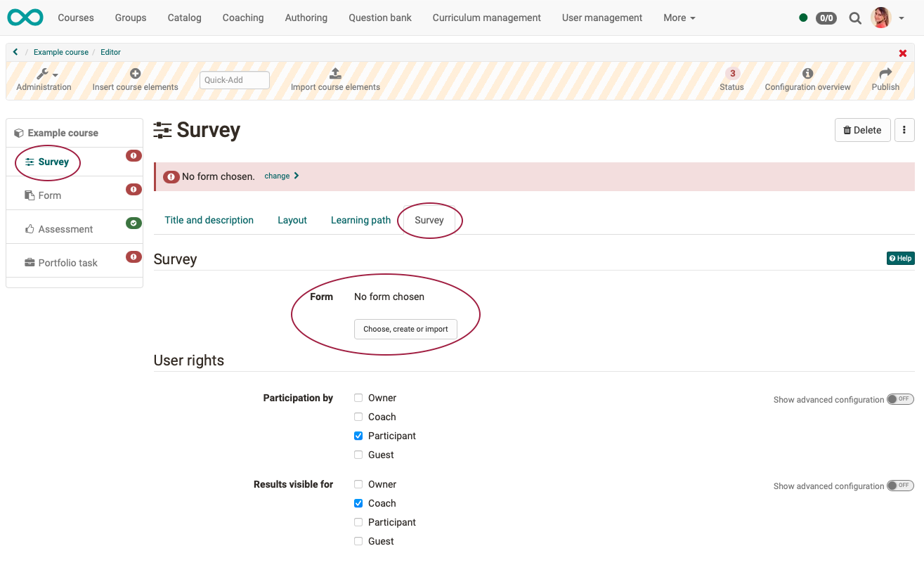Open the profile avatar dropdown
924x565 pixels.
coord(880,18)
